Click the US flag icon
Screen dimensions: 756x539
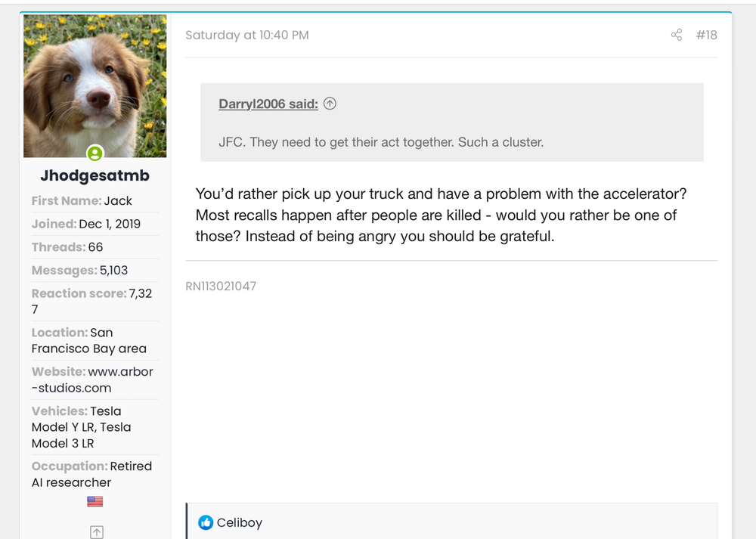94,502
